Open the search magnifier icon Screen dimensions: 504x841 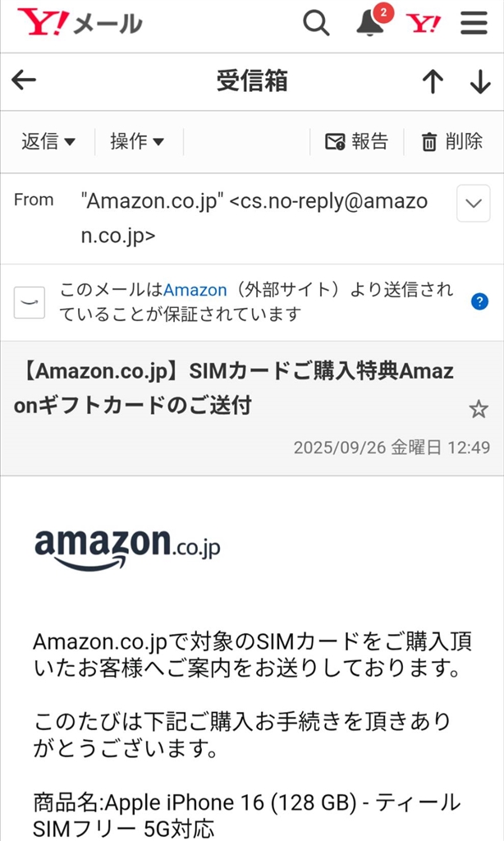316,23
